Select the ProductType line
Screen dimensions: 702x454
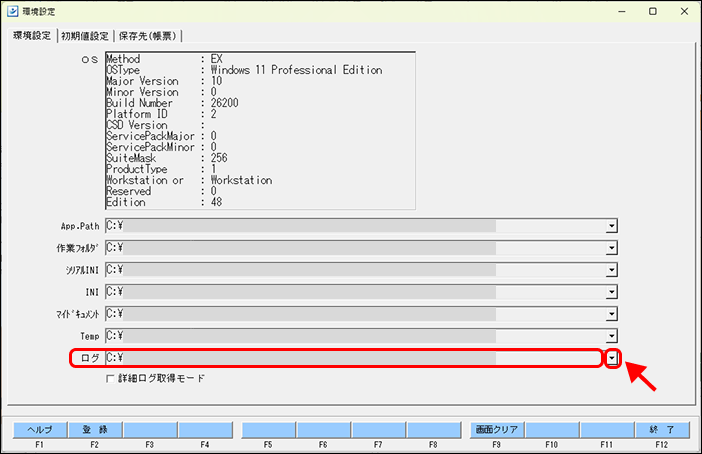162,169
